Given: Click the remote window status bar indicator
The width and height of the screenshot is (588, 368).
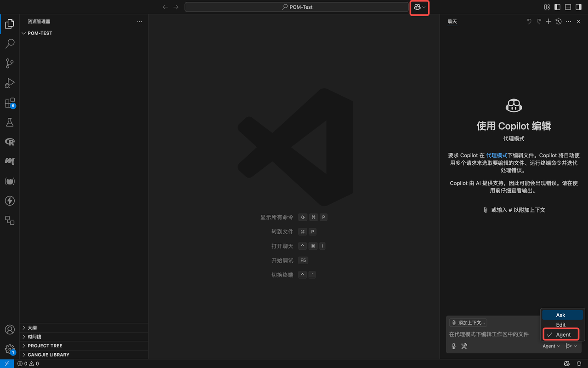Looking at the screenshot, I should pos(7,363).
